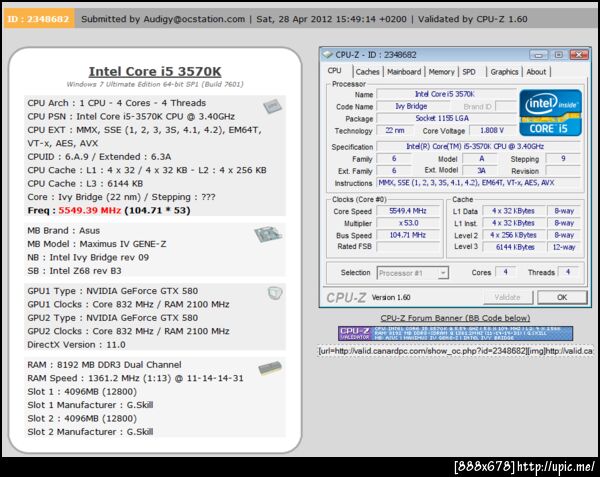Click the CPU-Z validator banner image

pos(455,333)
